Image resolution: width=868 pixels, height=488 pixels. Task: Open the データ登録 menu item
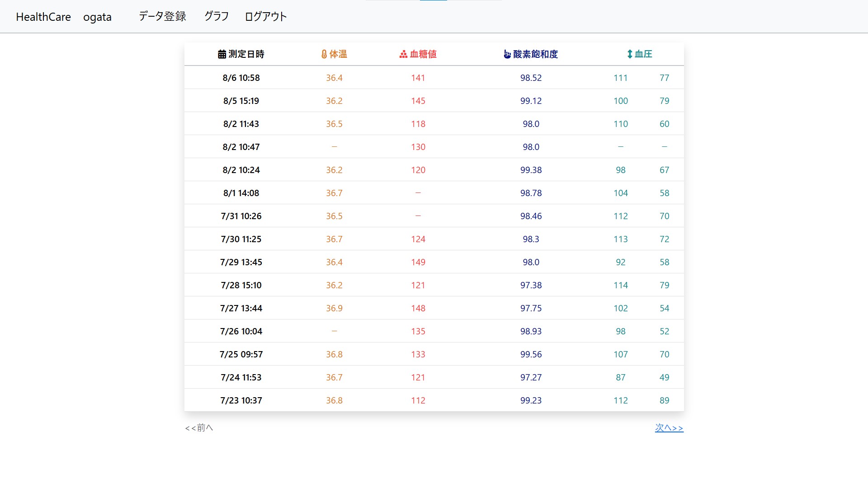tap(162, 17)
